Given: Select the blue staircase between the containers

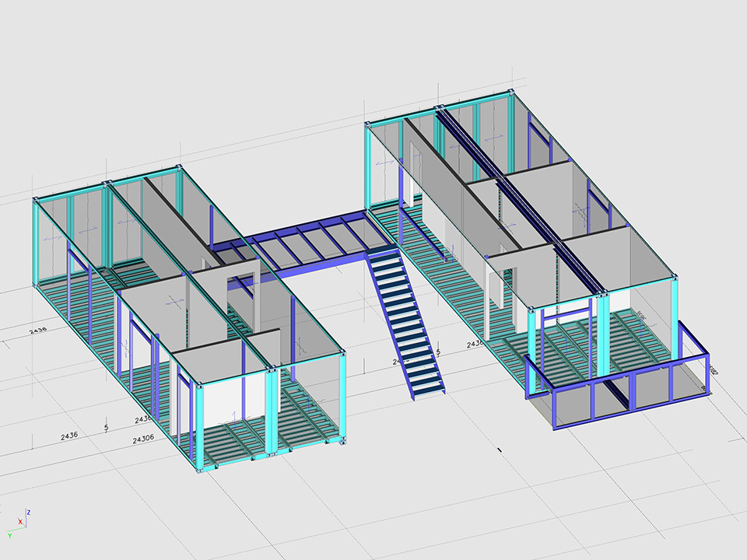Looking at the screenshot, I should pos(405,319).
